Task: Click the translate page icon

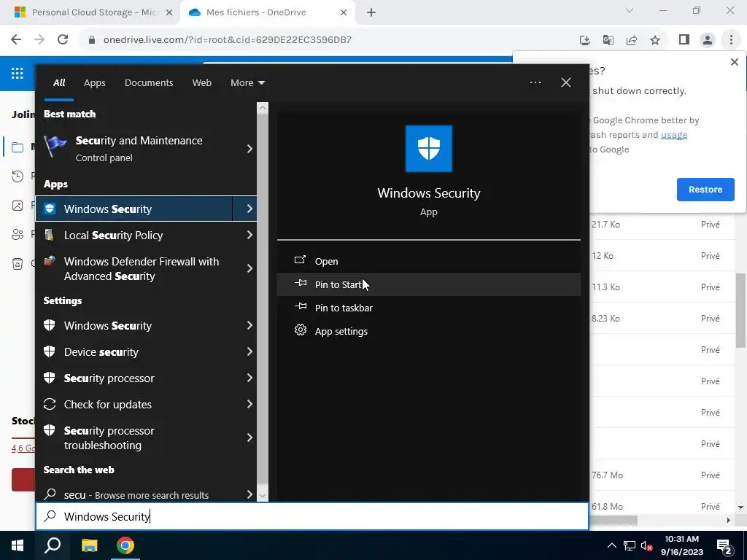Action: (608, 40)
